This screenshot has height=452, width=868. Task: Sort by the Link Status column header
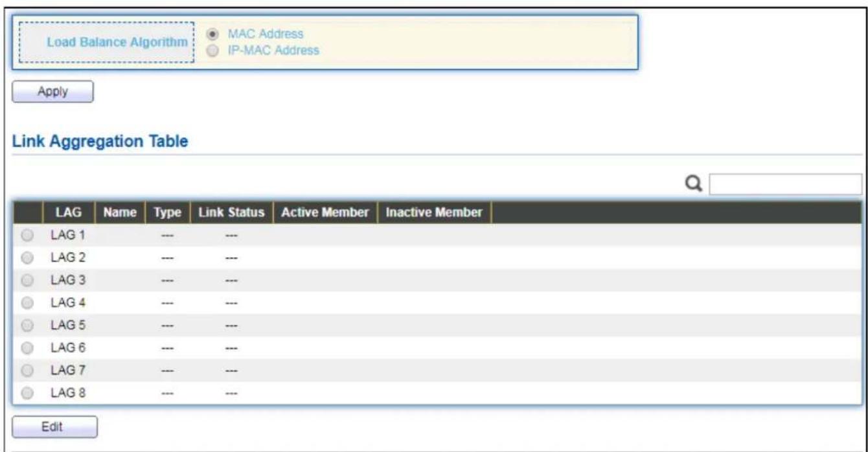(231, 212)
